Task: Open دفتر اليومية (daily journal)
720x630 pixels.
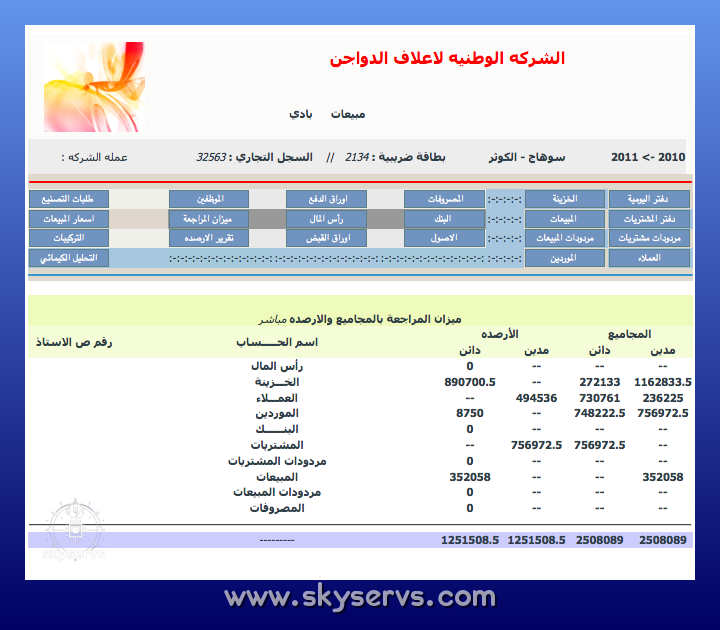Action: click(649, 199)
